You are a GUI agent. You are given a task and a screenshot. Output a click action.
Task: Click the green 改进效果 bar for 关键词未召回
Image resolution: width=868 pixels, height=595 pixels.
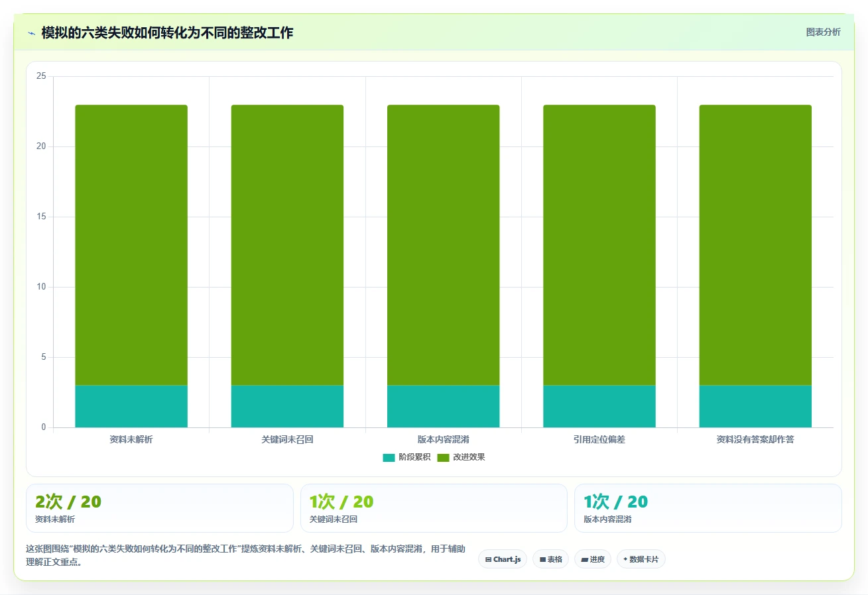pyautogui.click(x=287, y=245)
